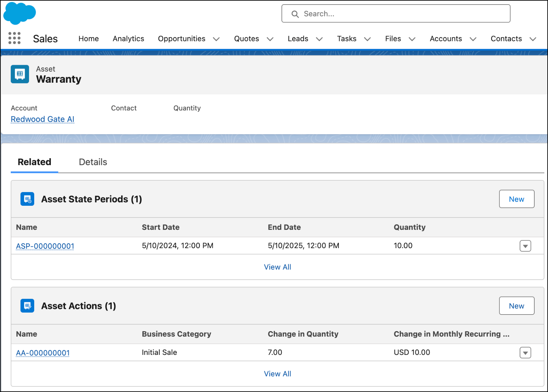
Task: Expand the Opportunities dropdown chevron
Action: [x=216, y=39]
